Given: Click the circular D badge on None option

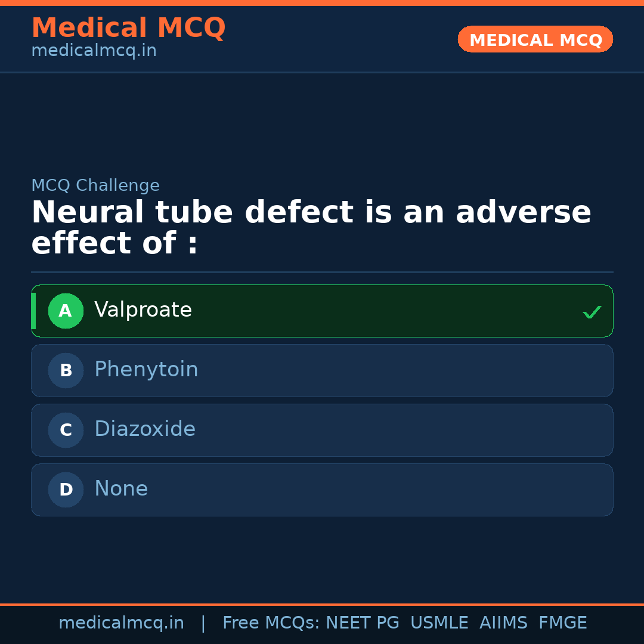Looking at the screenshot, I should click(66, 490).
